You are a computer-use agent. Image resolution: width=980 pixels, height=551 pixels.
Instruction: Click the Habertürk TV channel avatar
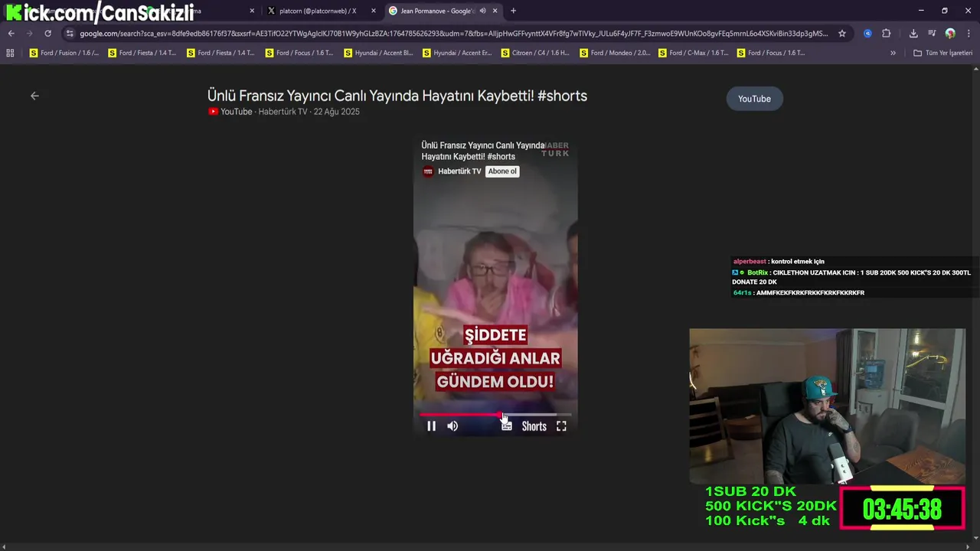428,171
